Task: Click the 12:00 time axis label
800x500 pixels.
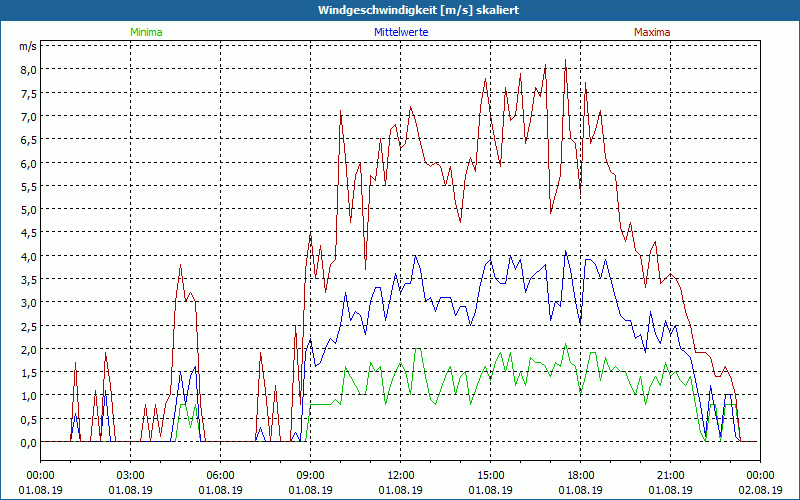Action: (401, 476)
